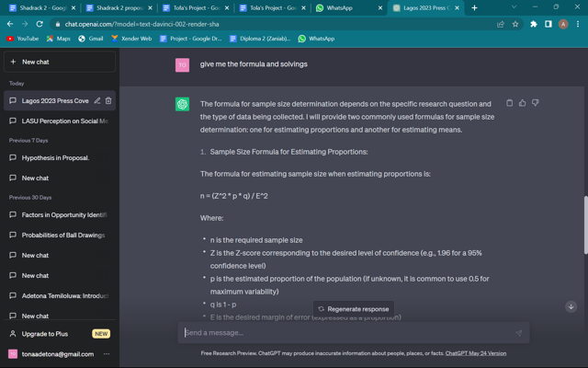Delete the Lagos 2023 Press chat
Screen dimensions: 588x368
click(108, 101)
